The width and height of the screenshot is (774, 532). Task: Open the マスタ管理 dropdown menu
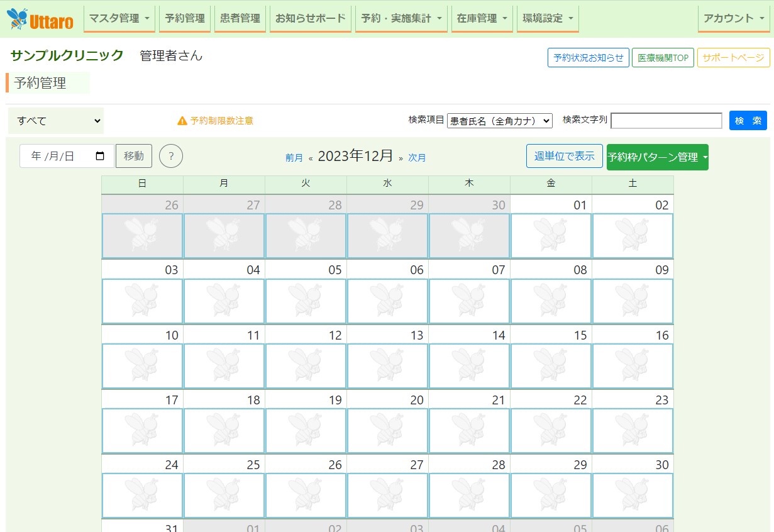(x=119, y=19)
